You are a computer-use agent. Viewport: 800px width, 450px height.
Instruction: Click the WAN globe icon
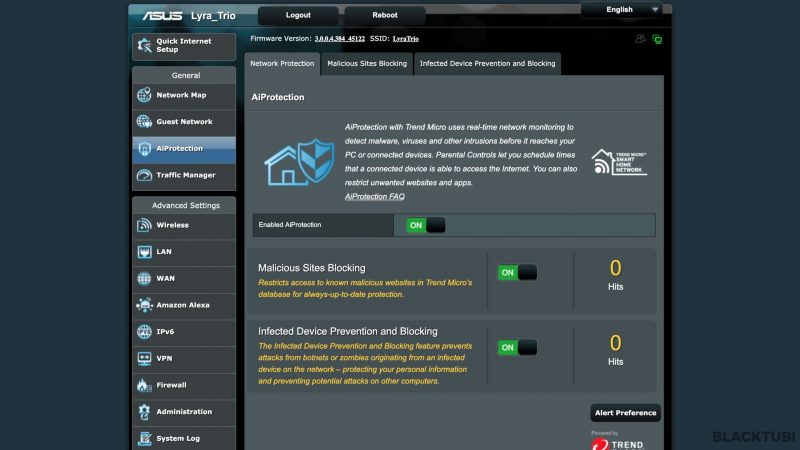[x=144, y=279]
